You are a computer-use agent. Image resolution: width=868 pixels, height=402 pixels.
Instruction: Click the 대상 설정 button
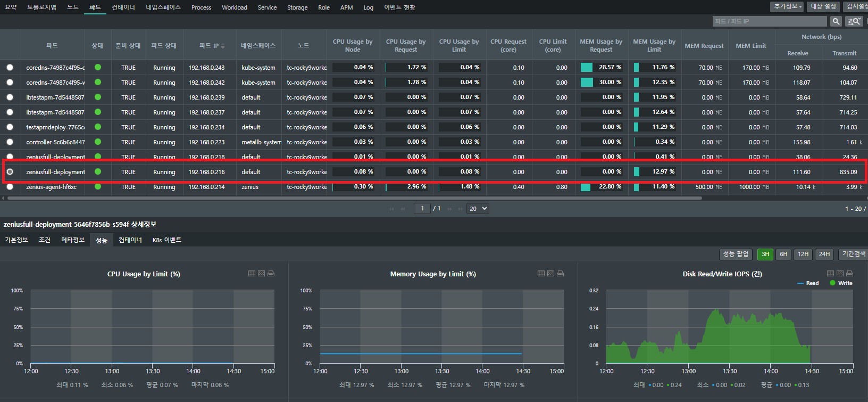click(823, 6)
